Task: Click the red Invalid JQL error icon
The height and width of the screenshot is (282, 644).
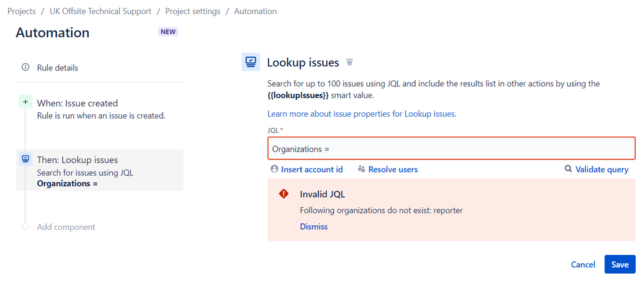Action: click(x=284, y=194)
